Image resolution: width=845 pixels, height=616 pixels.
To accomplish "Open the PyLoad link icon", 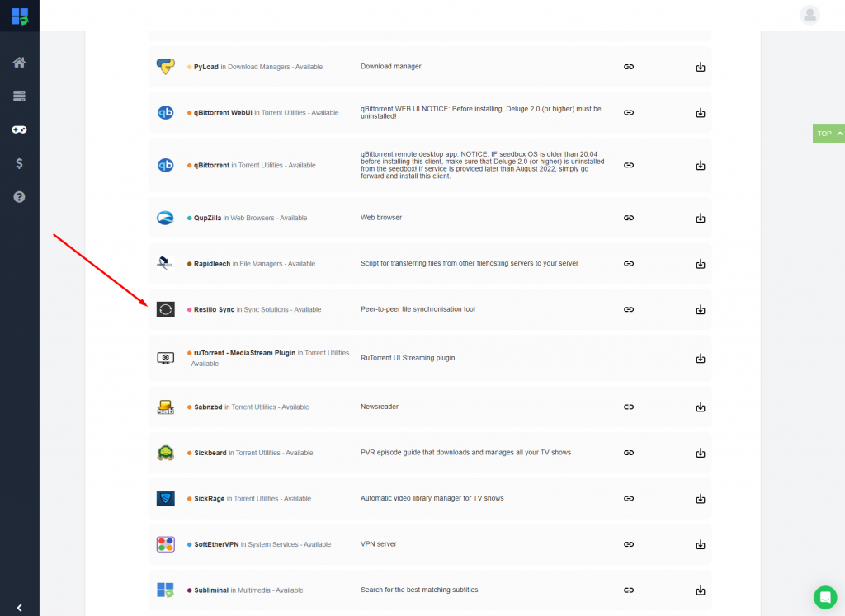I will [628, 67].
